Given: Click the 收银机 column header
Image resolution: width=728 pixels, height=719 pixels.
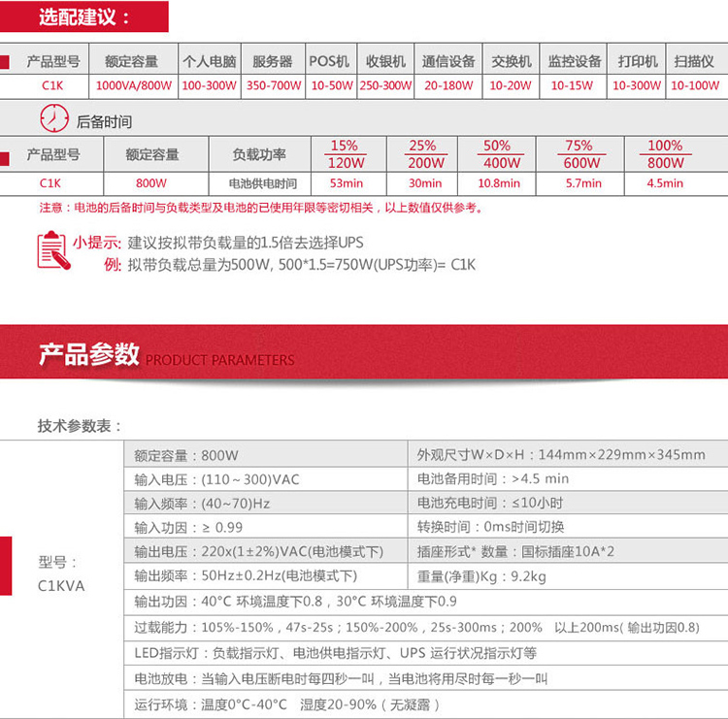Looking at the screenshot, I should tap(385, 61).
